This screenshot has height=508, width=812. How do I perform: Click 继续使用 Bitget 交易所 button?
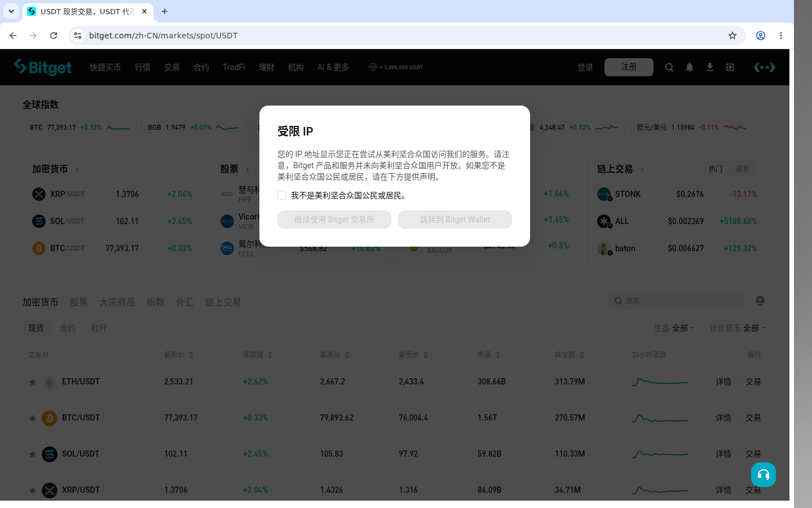click(x=334, y=220)
